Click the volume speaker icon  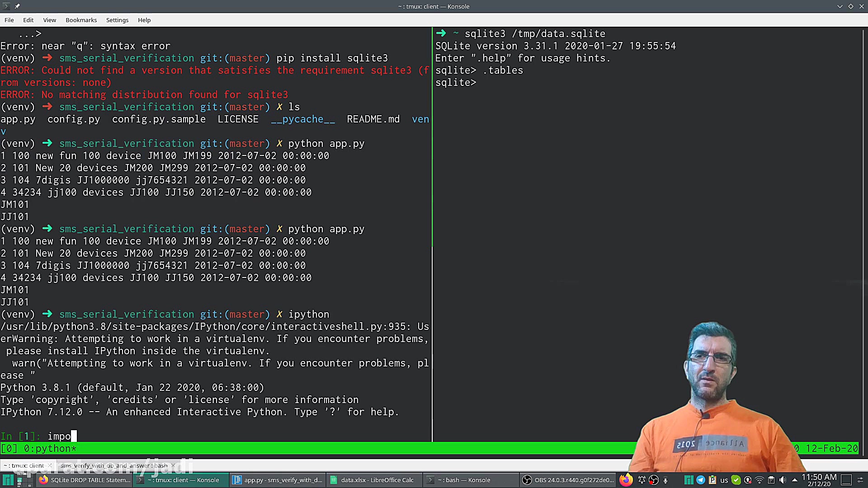782,480
